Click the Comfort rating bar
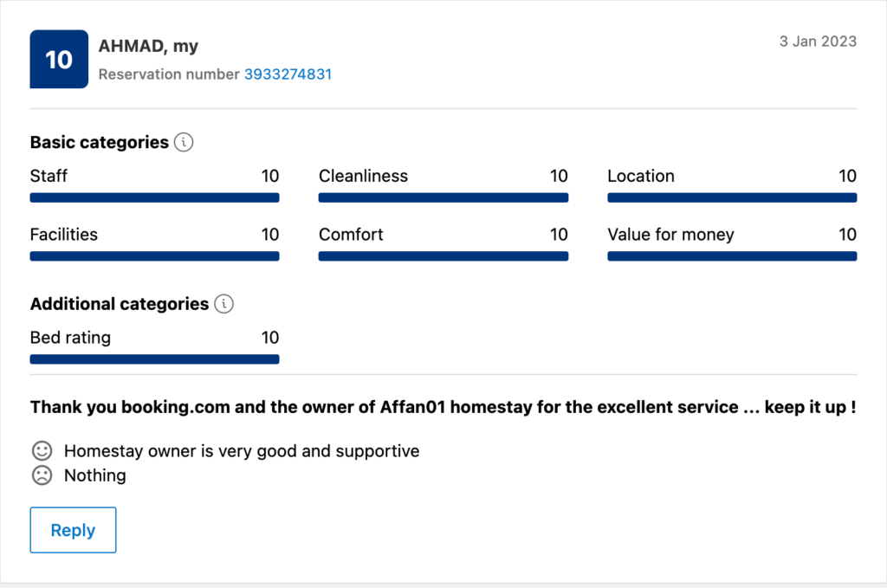 click(443, 256)
